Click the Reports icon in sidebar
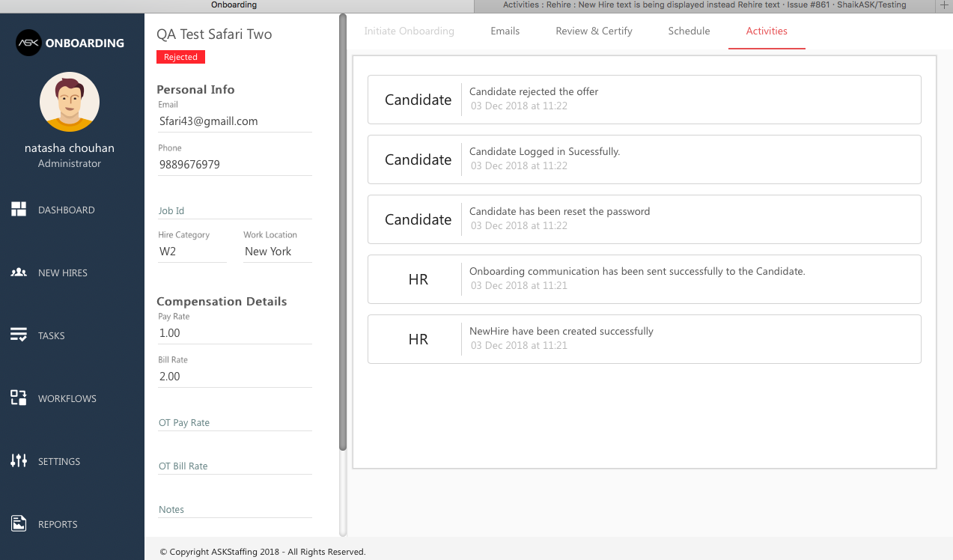 click(x=19, y=524)
